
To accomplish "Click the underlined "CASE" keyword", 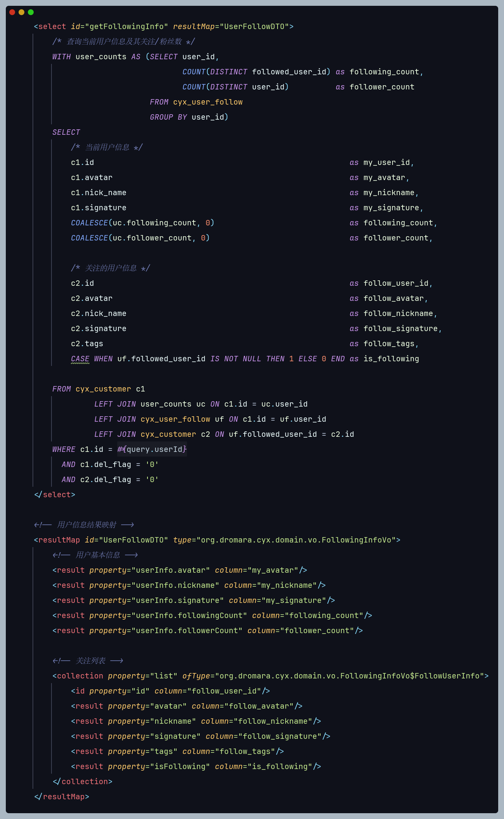I will (x=80, y=359).
